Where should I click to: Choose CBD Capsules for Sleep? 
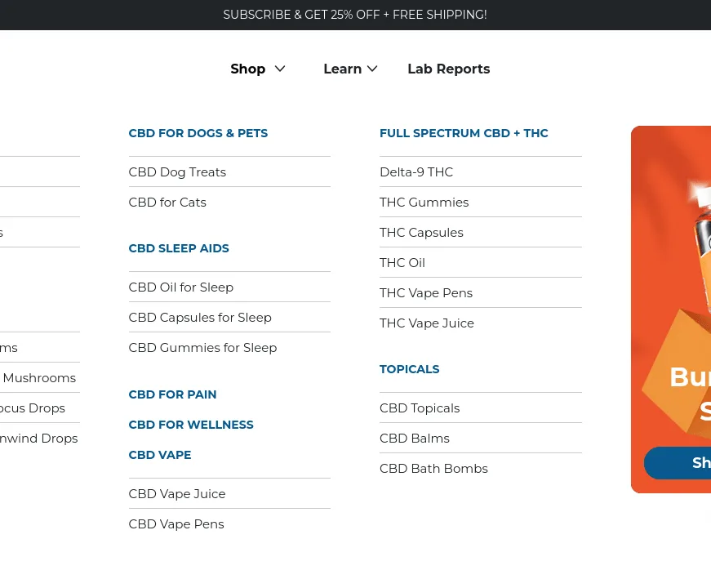200,318
